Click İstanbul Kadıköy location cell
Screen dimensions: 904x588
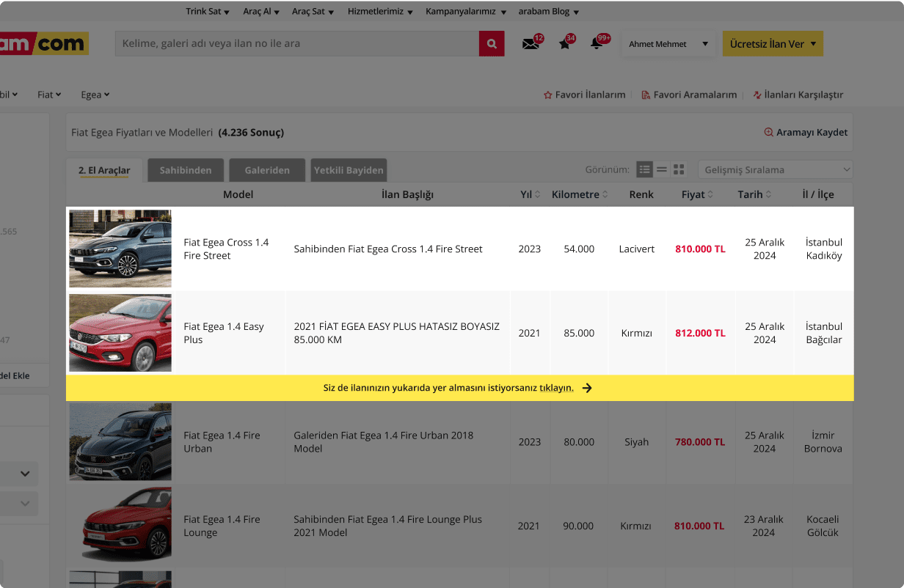[x=823, y=249]
